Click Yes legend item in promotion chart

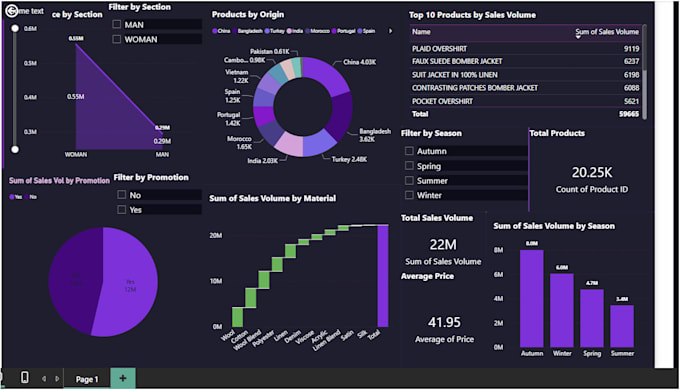pyautogui.click(x=16, y=197)
